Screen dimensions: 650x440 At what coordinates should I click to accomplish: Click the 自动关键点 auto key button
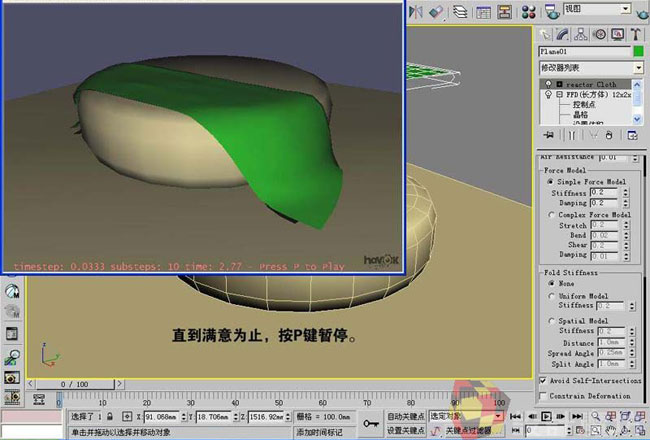(x=406, y=416)
